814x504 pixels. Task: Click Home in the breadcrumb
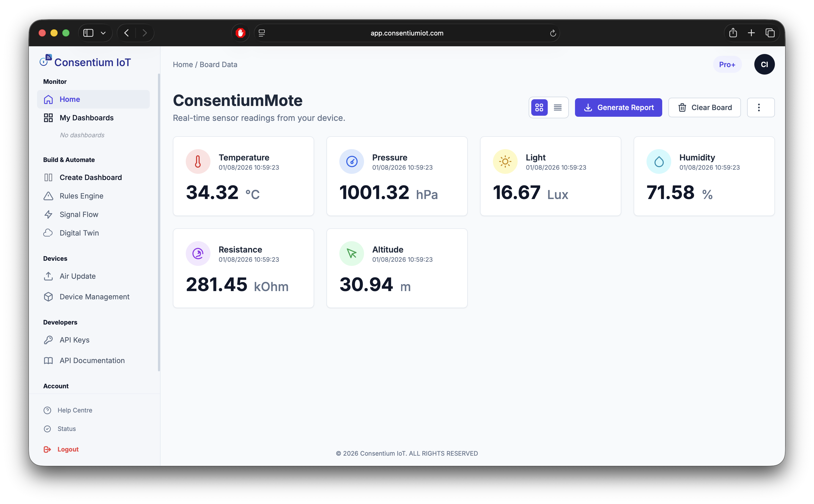[x=183, y=64]
